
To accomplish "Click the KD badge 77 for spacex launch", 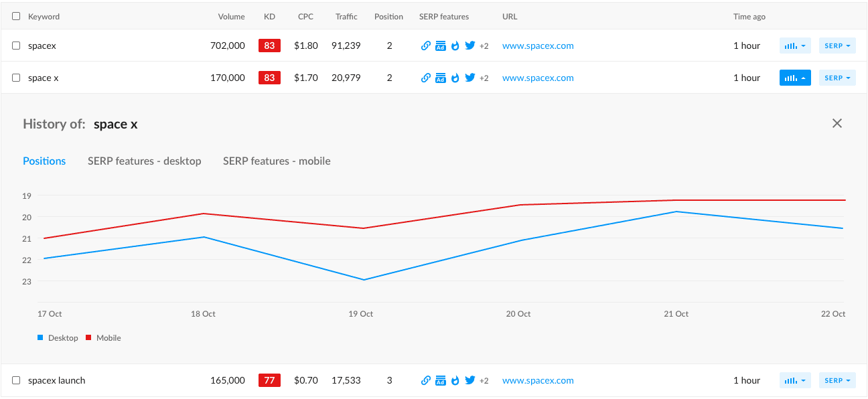I will (x=269, y=380).
